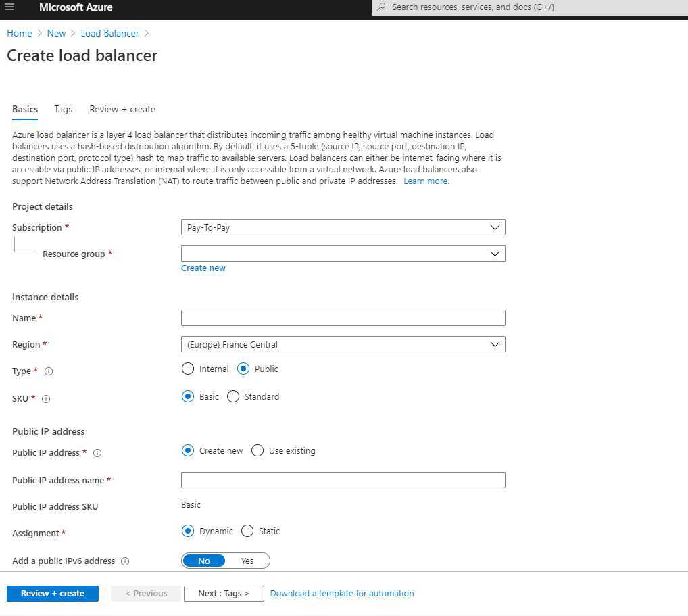
Task: Set assignment to Dynamic
Action: tap(188, 531)
